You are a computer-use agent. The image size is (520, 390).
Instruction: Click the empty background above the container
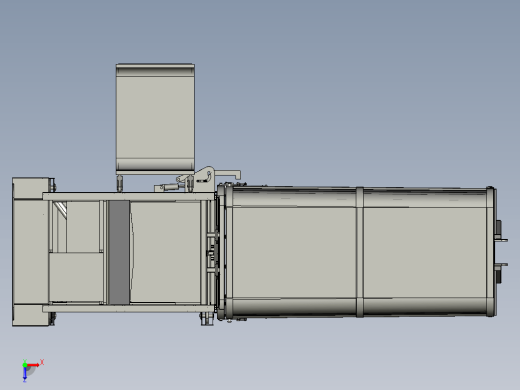pyautogui.click(x=367, y=100)
